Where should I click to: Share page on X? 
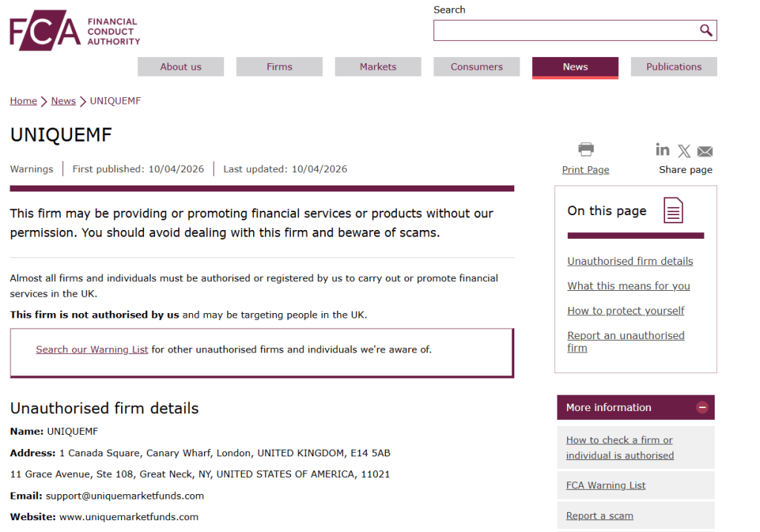(x=684, y=151)
